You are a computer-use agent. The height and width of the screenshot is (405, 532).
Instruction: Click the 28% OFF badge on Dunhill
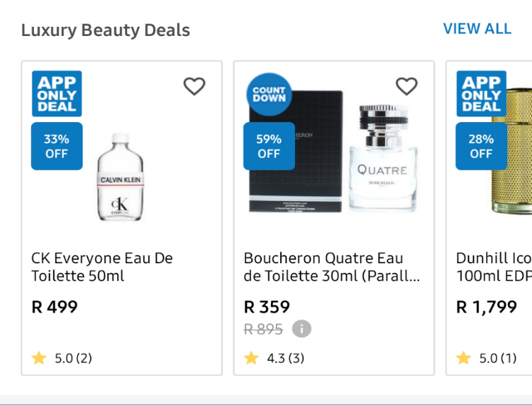pyautogui.click(x=481, y=146)
